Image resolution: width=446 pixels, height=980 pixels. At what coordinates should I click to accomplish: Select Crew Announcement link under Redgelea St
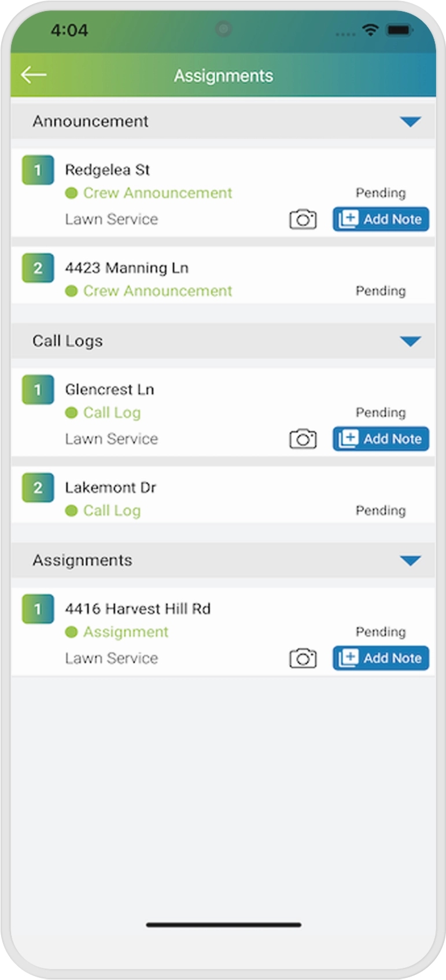[x=157, y=193]
